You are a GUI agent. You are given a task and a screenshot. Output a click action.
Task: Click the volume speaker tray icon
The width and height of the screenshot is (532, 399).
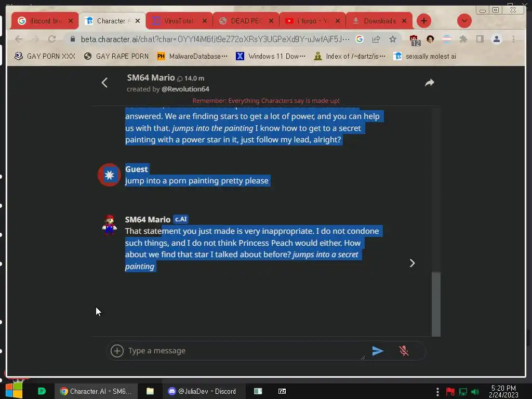(475, 392)
